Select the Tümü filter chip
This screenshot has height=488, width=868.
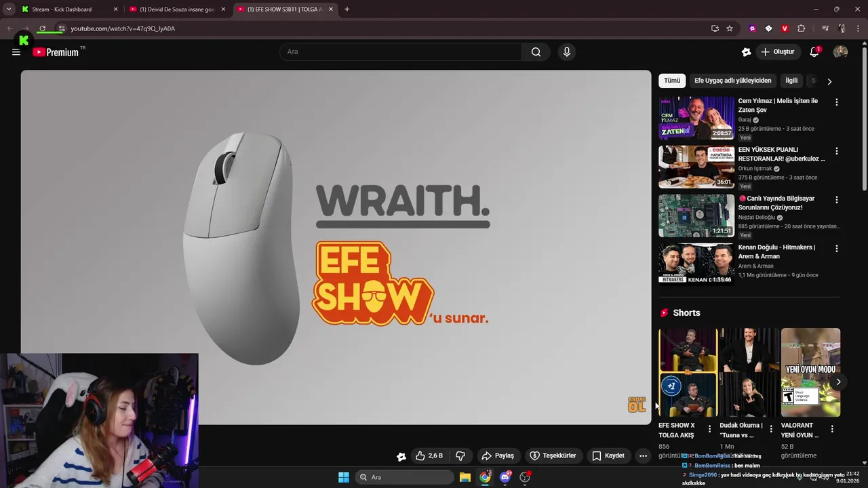(x=672, y=81)
